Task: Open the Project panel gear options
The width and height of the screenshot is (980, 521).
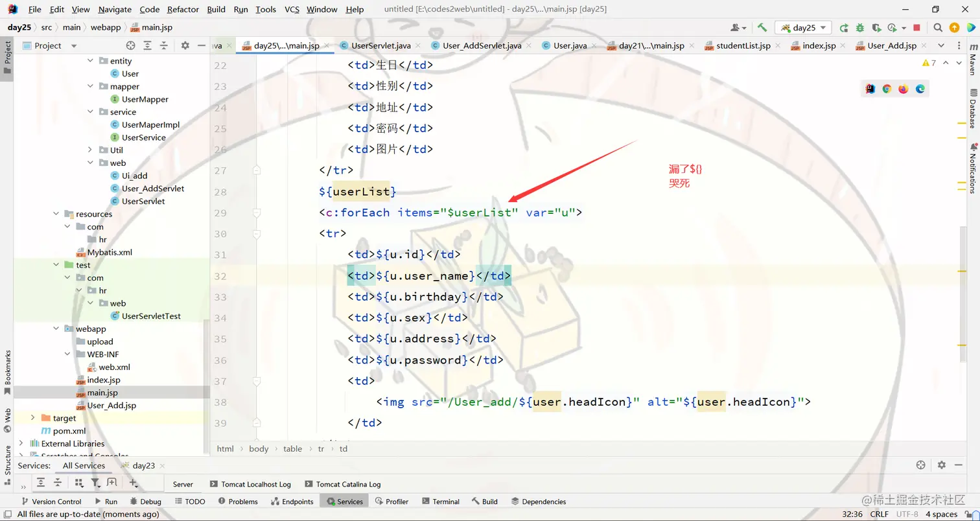Action: click(x=185, y=45)
